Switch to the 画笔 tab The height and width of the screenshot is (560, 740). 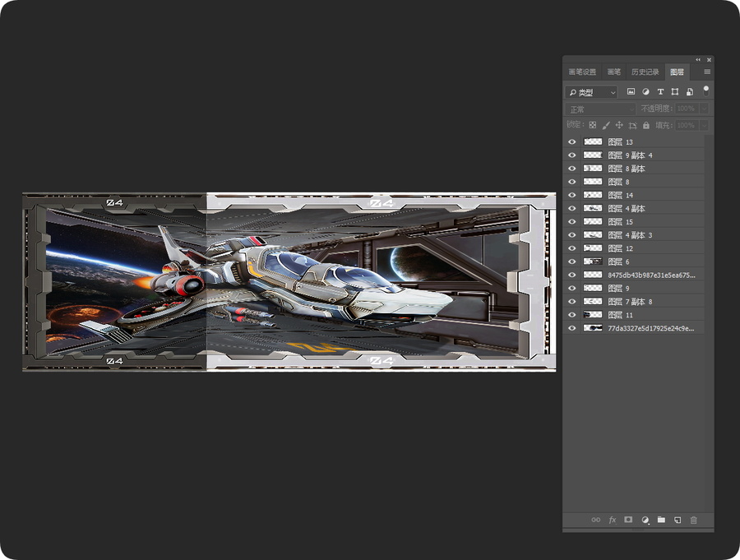click(613, 72)
